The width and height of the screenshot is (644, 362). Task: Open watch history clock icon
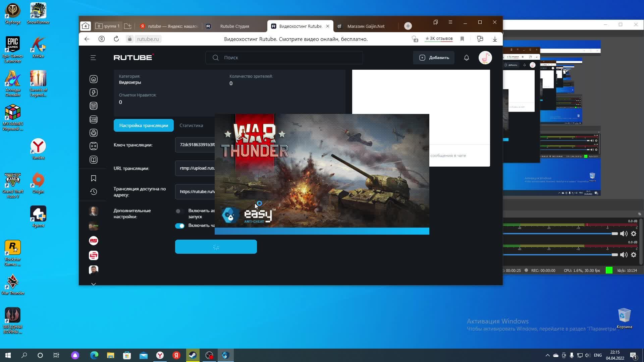coord(94,192)
